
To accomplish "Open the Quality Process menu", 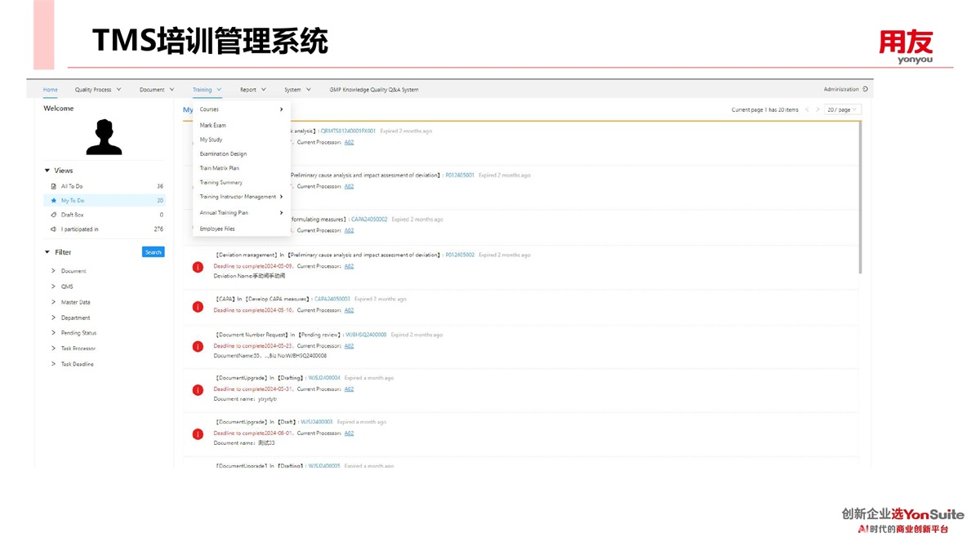I will click(97, 90).
